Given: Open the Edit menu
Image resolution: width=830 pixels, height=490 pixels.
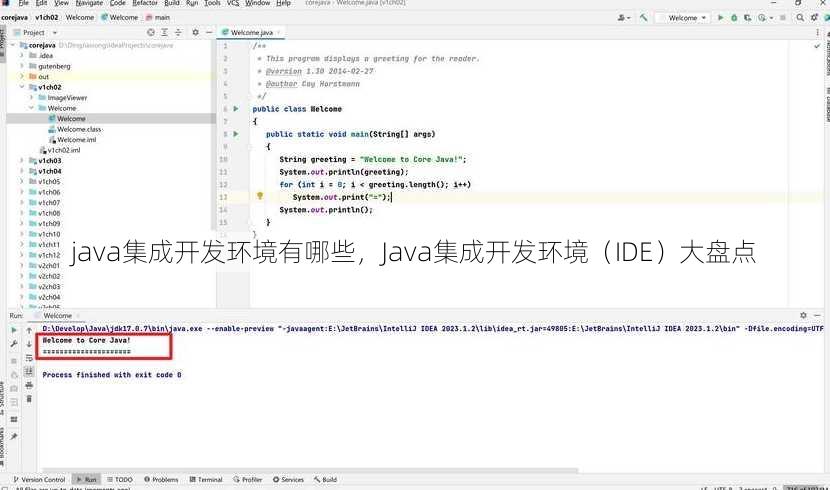Looking at the screenshot, I should click(x=41, y=3).
